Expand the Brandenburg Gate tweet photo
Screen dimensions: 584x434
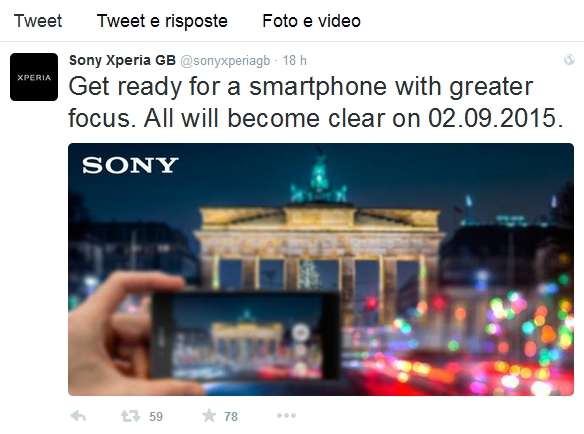321,269
